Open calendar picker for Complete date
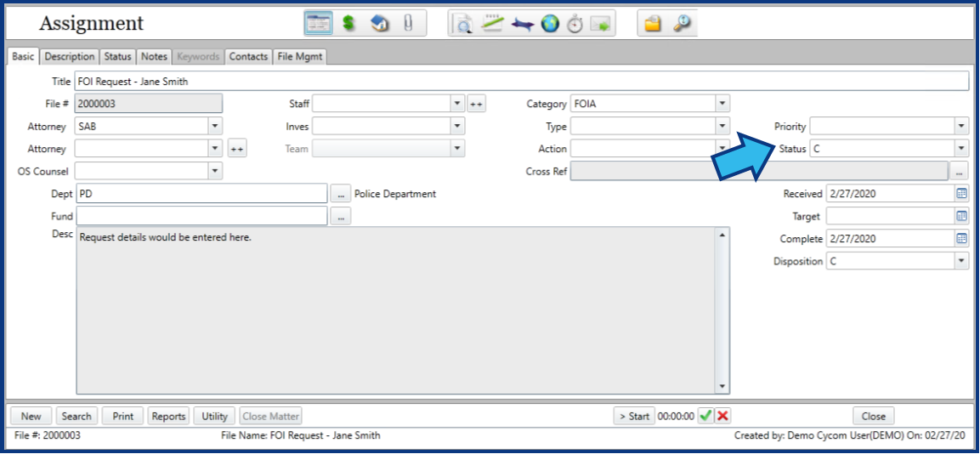Screen dimensions: 980x454 click(x=961, y=238)
